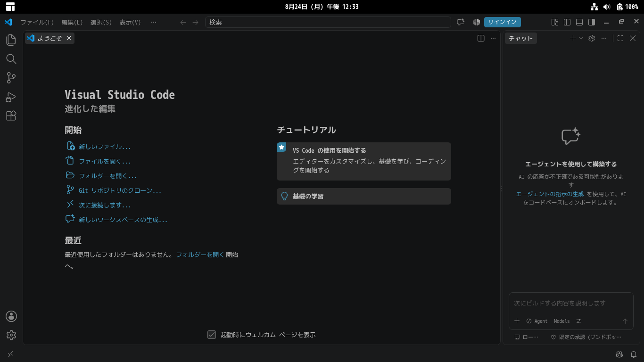Split the editor to the right
644x362 pixels.
481,38
